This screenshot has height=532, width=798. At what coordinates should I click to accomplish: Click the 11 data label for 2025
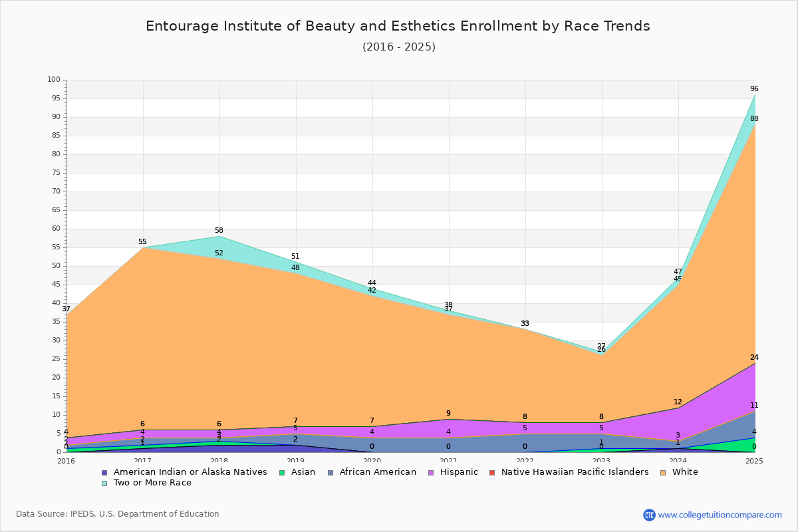point(754,406)
